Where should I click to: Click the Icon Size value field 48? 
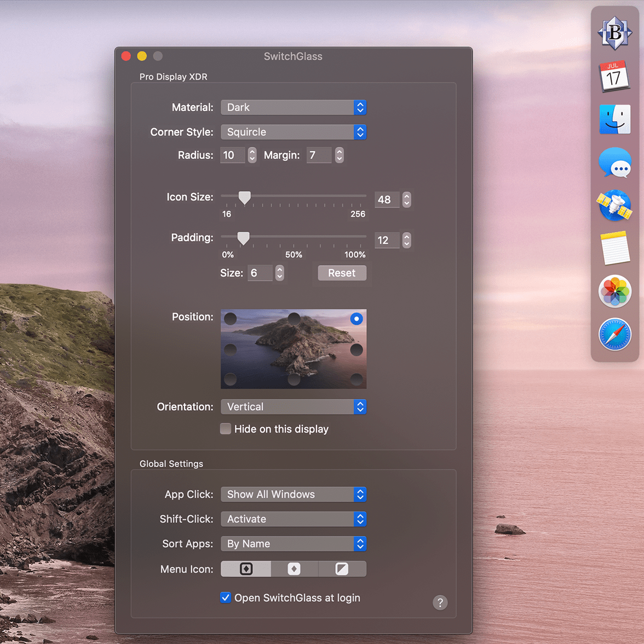pos(387,199)
